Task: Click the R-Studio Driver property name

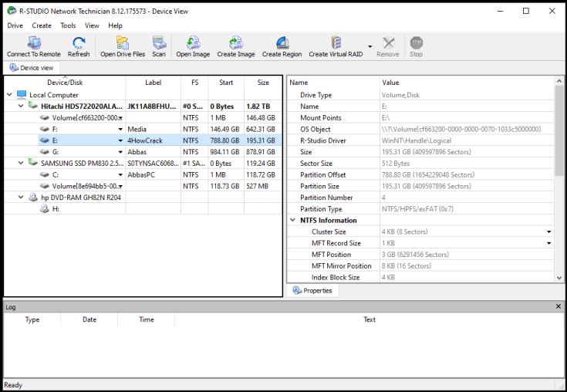Action: pyautogui.click(x=323, y=140)
